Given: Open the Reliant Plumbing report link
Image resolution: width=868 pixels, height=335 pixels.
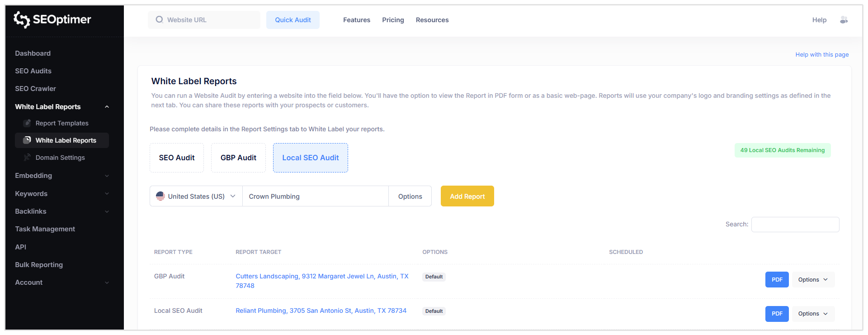Looking at the screenshot, I should pos(321,311).
